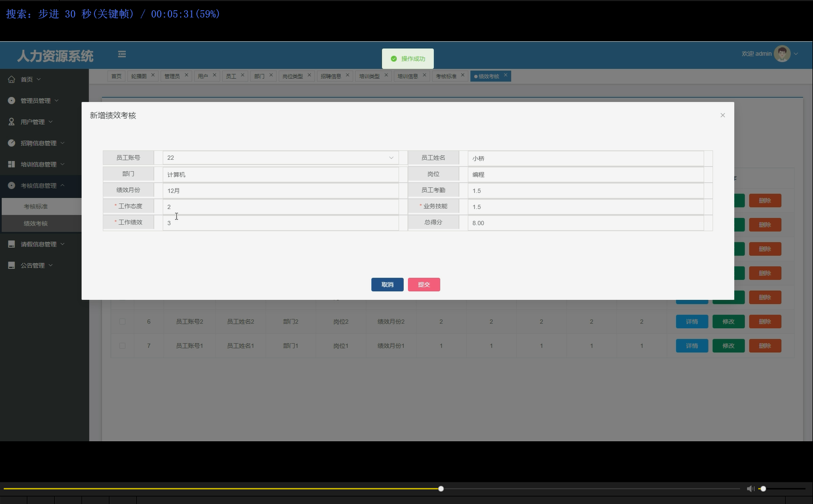The width and height of the screenshot is (813, 504).
Task: Click the 业务技能 input field
Action: 586,206
